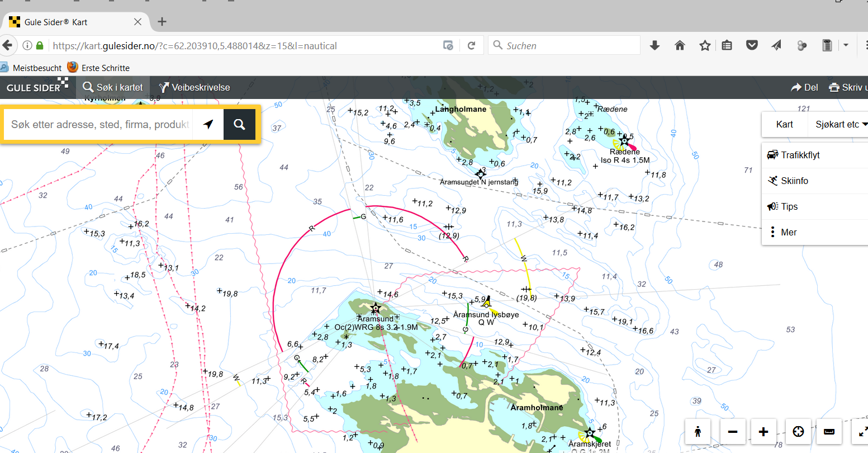Zoom out the map with minus button
This screenshot has width=868, height=453.
point(733,432)
